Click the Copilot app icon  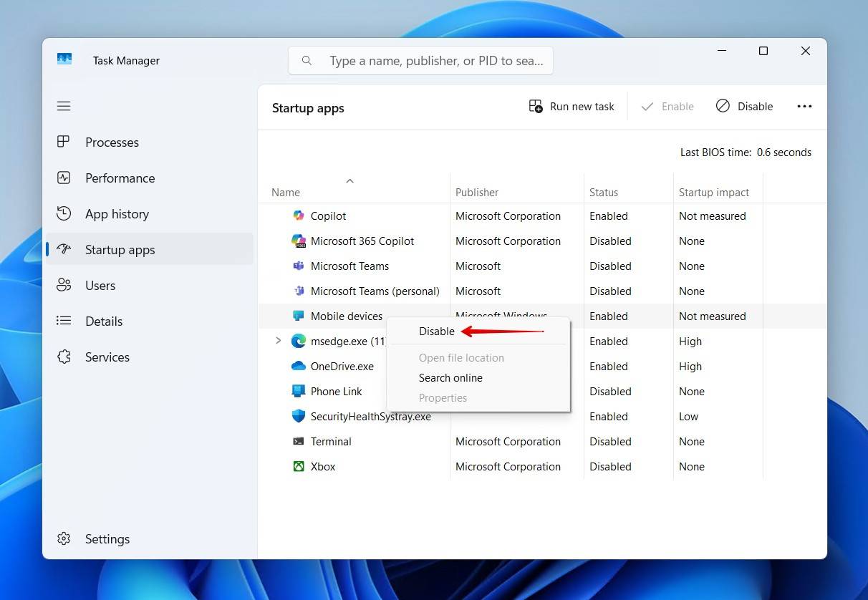[299, 216]
